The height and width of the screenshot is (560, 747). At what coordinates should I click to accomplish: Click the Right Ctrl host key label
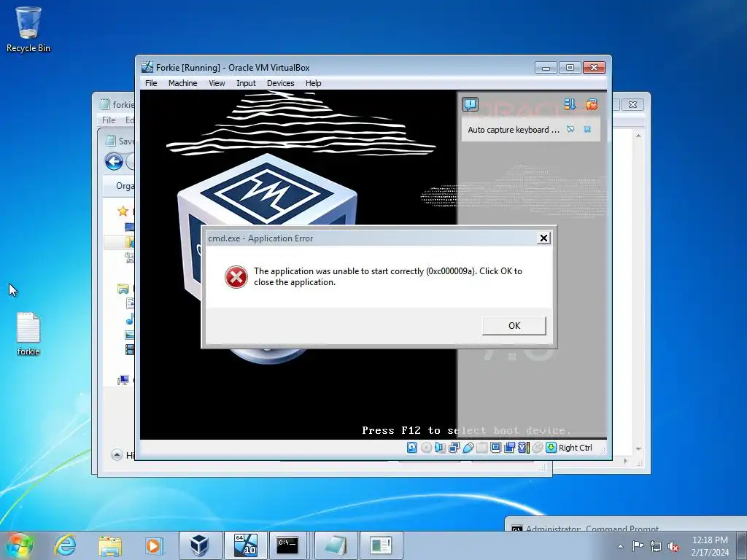[x=575, y=448]
